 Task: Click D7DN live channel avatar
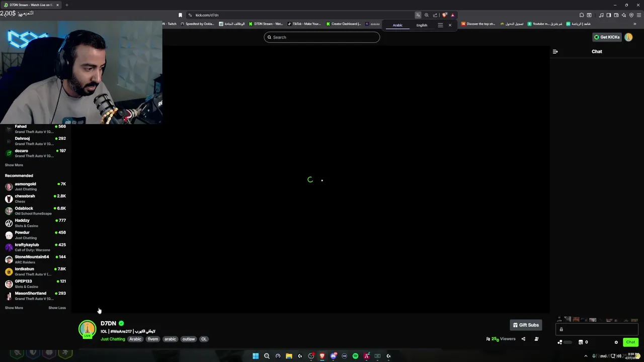click(x=87, y=329)
